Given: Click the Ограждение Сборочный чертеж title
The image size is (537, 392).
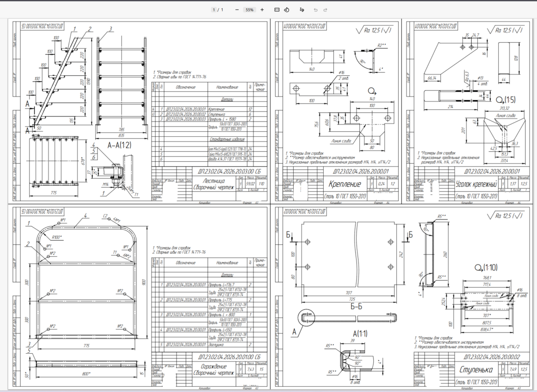Looking at the screenshot, I should 214,369.
